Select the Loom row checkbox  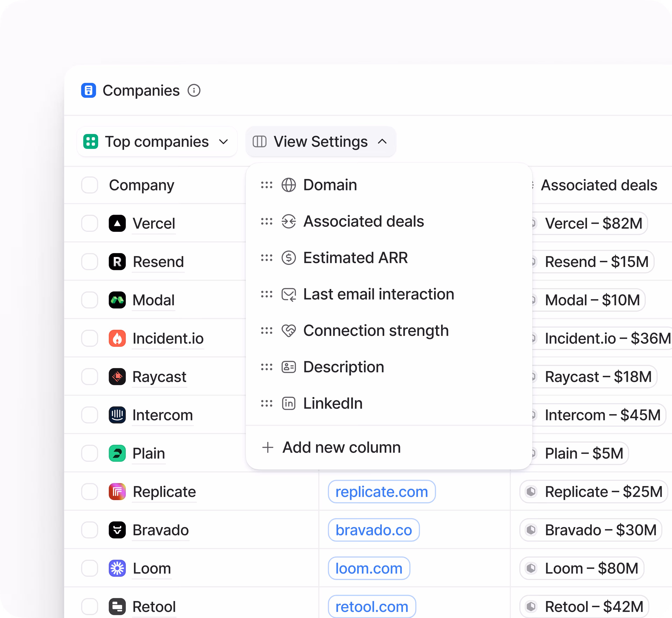(90, 568)
